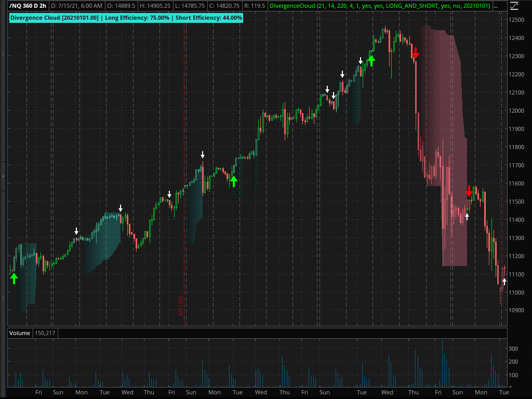
Task: Click the red sell arrow at the chart's peak
Action: tap(416, 54)
